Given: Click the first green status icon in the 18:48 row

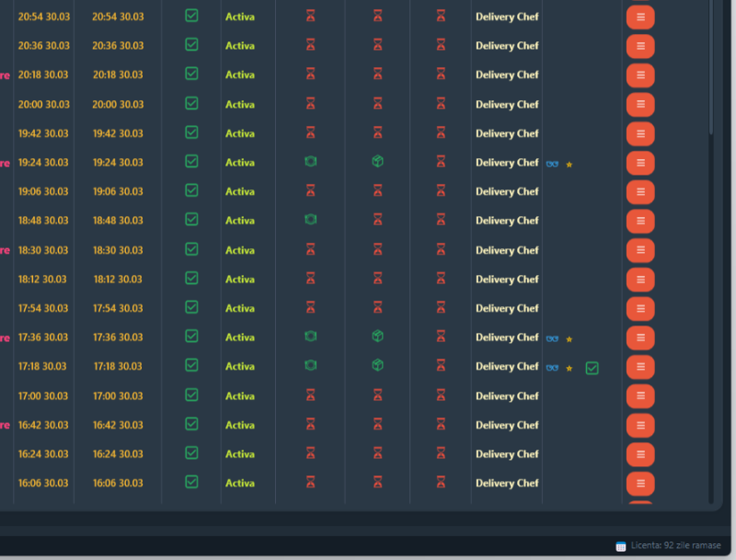Looking at the screenshot, I should pyautogui.click(x=311, y=220).
